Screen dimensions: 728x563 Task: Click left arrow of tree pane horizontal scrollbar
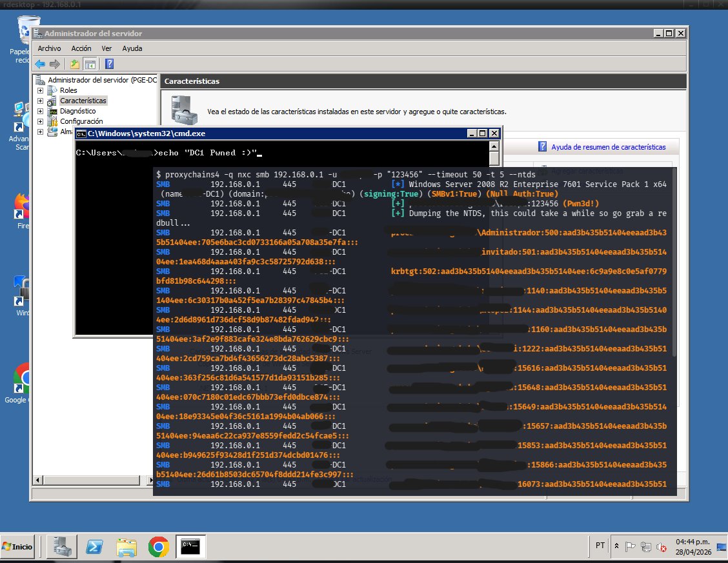[39, 480]
